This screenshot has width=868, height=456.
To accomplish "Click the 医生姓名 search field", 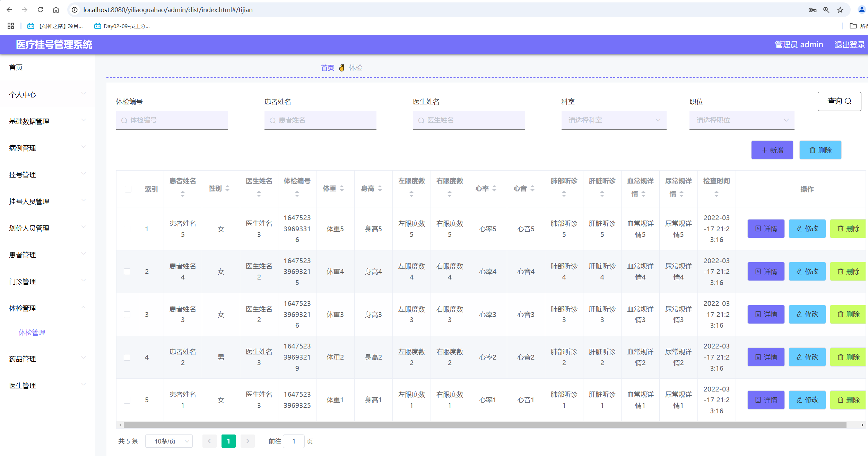I will click(469, 120).
